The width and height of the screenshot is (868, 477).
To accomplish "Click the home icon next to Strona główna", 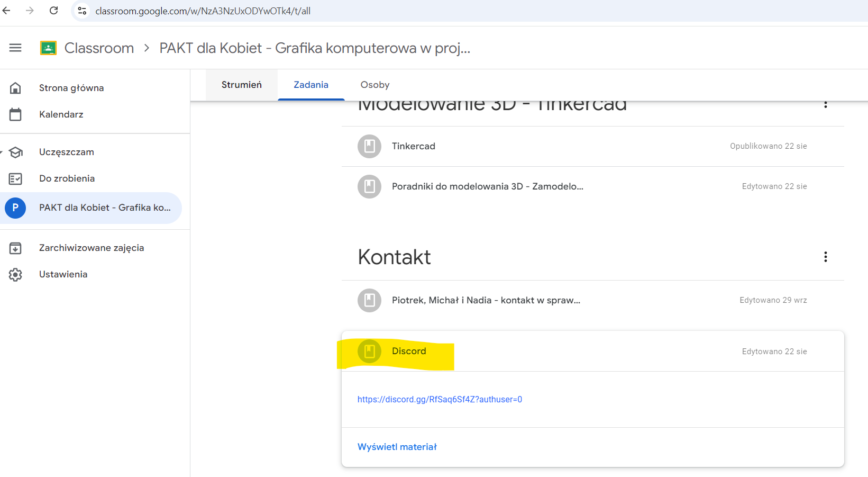I will point(15,88).
